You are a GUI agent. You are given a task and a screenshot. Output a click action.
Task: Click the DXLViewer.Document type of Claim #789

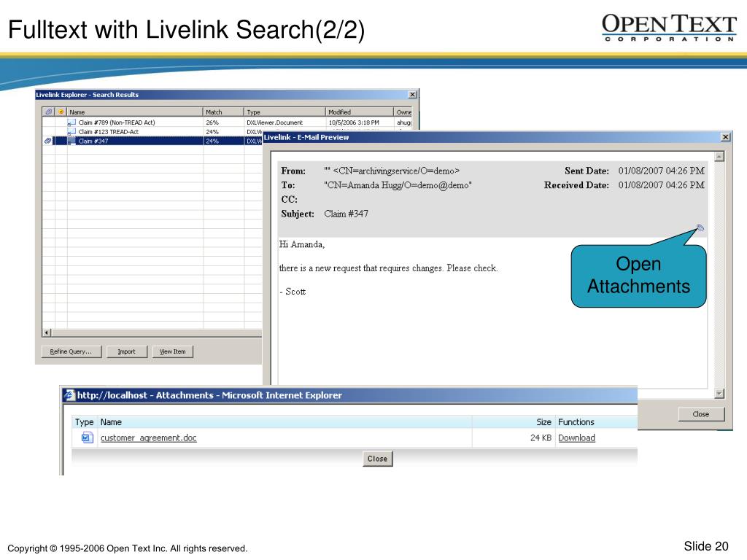(x=274, y=122)
